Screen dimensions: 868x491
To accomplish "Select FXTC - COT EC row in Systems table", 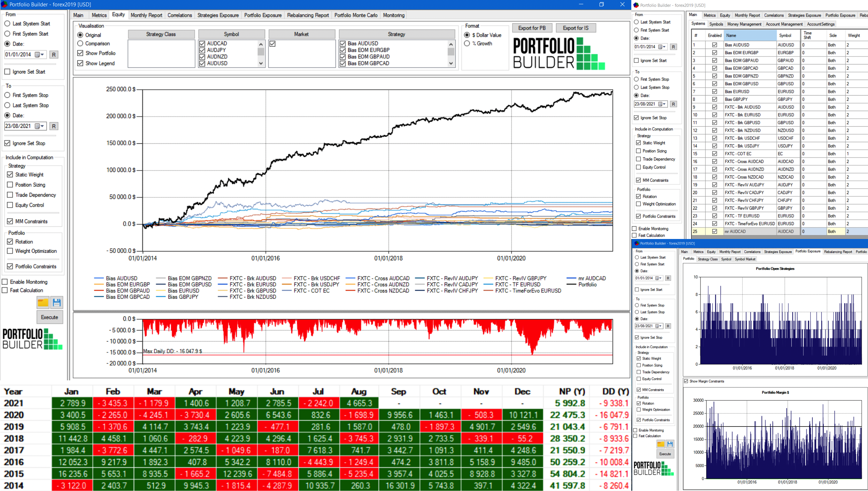I will [779, 154].
